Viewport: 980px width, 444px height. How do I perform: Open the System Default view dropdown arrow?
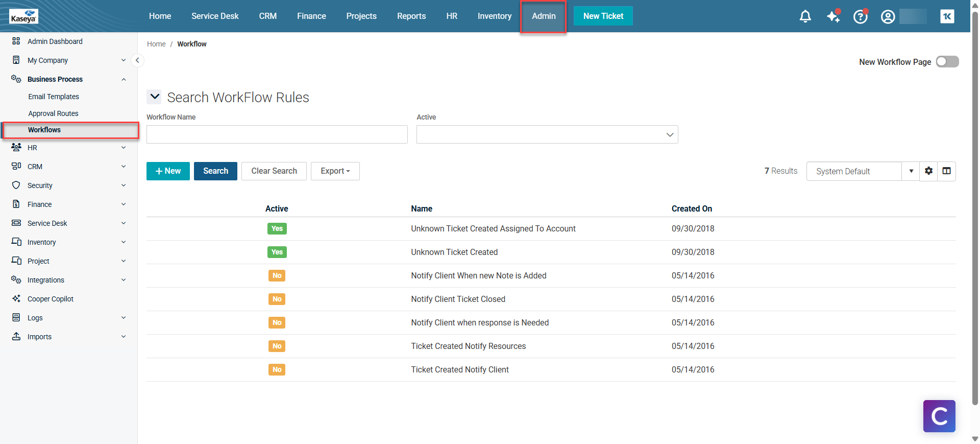point(911,171)
